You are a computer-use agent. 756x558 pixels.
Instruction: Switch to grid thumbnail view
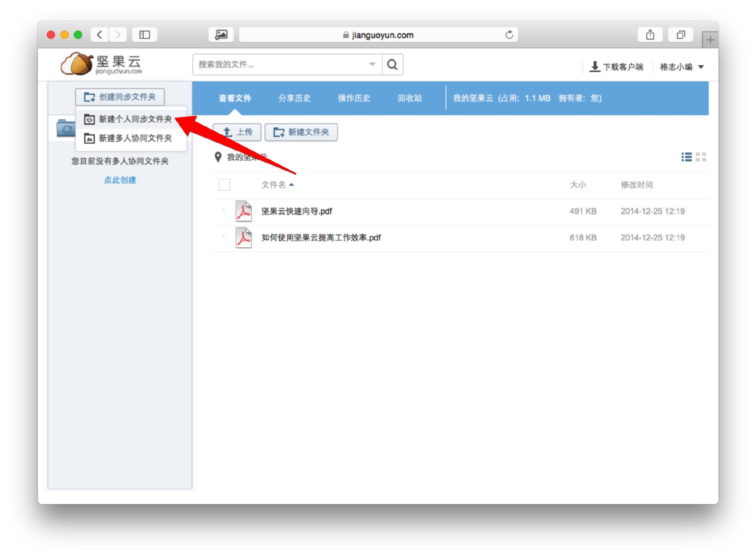[701, 157]
